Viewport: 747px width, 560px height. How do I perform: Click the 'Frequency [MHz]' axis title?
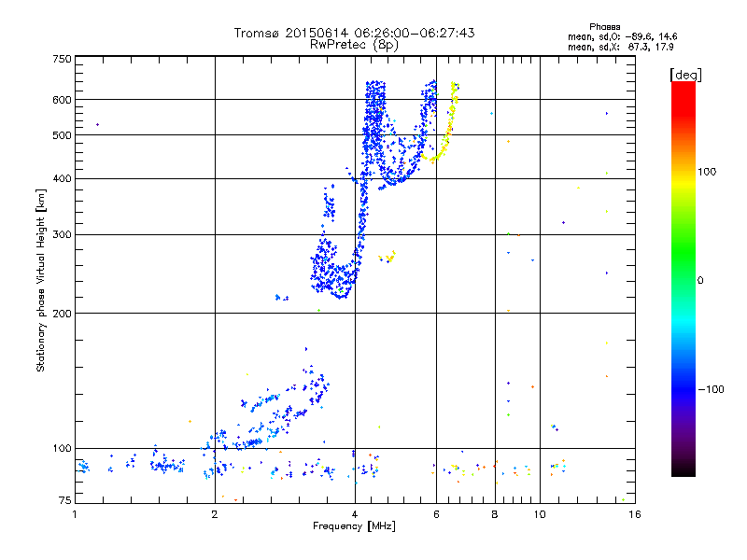click(354, 526)
